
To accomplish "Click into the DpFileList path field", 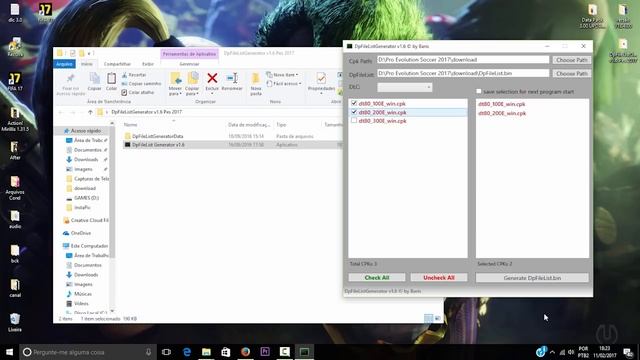I will pos(463,73).
